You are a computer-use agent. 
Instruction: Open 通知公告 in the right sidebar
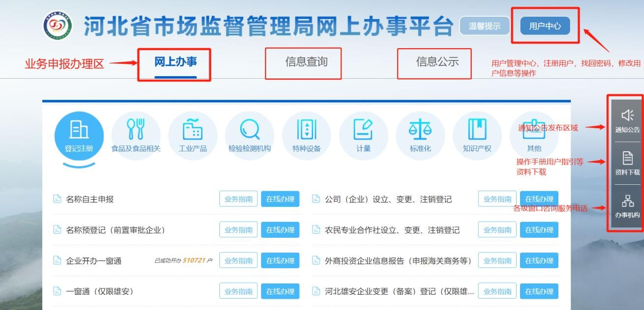coord(627,124)
